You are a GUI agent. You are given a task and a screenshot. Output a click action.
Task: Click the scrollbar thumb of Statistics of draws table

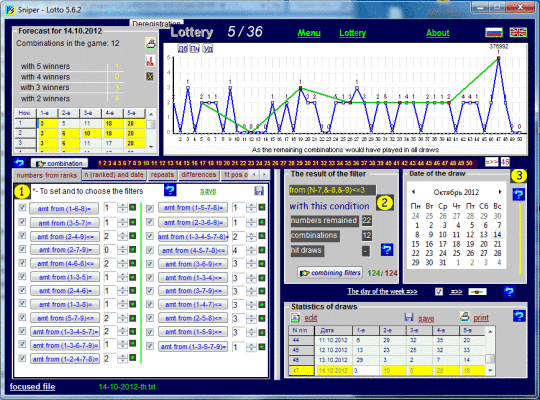pos(490,358)
